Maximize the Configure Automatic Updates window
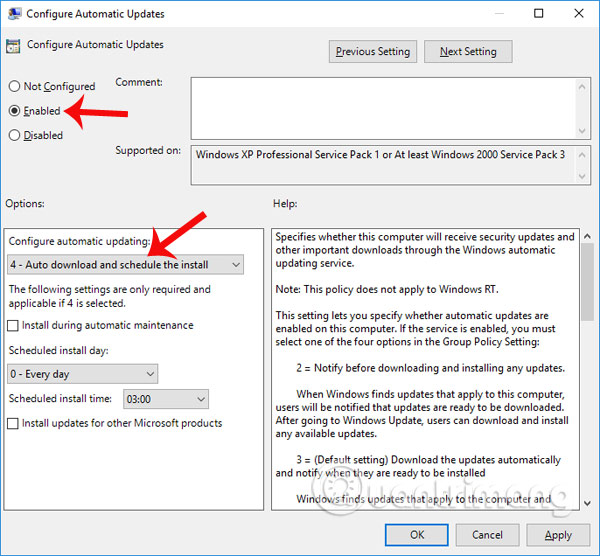The height and width of the screenshot is (556, 600). 538,14
